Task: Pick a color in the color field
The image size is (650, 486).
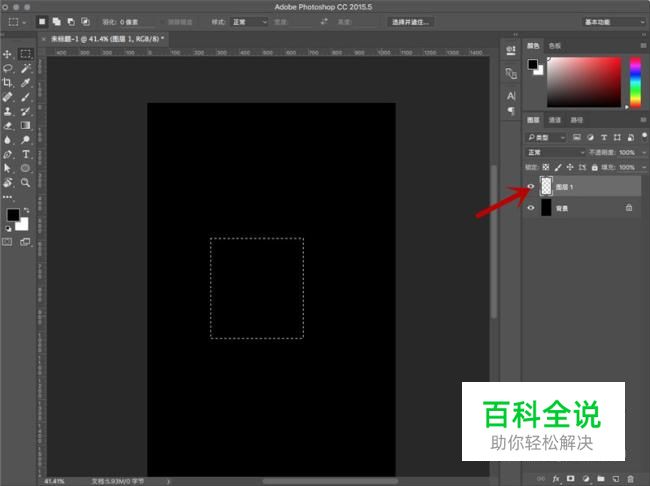Action: pyautogui.click(x=584, y=82)
